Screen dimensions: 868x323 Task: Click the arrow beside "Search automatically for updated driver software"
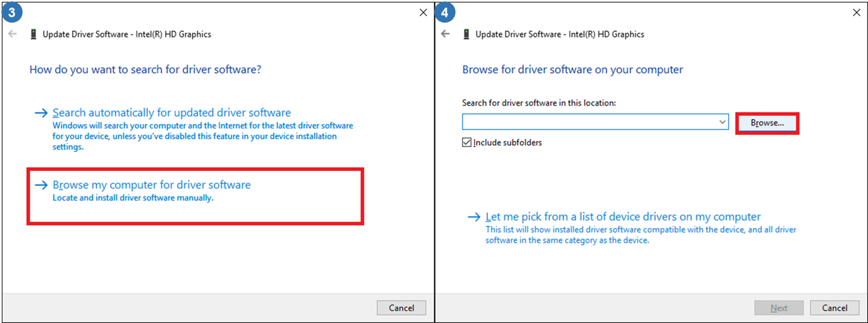[41, 113]
